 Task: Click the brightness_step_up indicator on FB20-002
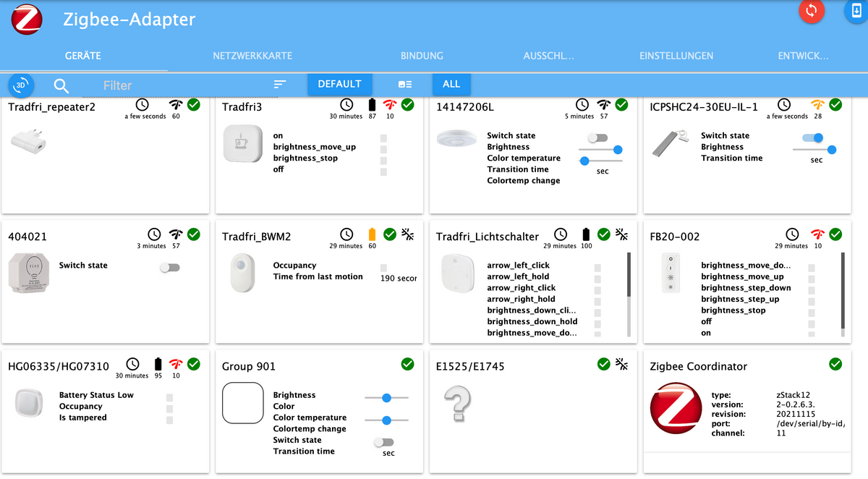click(x=812, y=301)
